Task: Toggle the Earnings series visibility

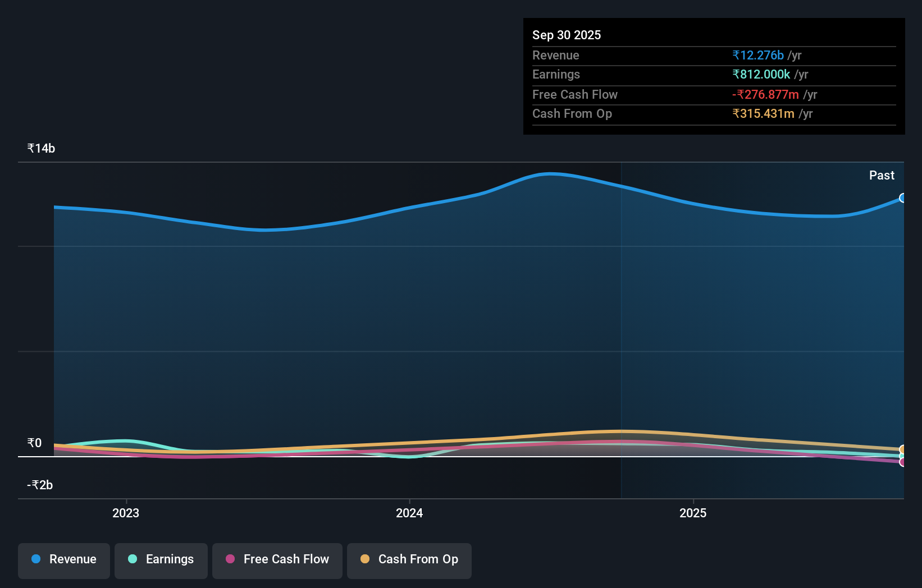Action: coord(161,561)
